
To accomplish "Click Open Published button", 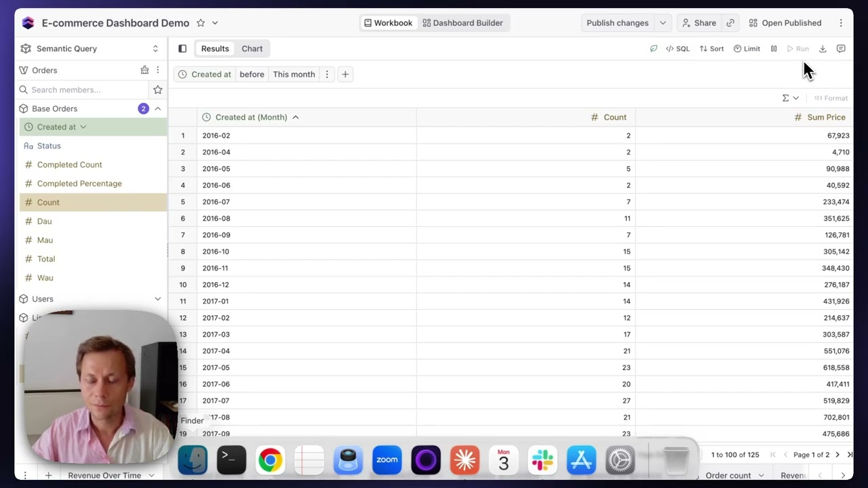I will 785,23.
